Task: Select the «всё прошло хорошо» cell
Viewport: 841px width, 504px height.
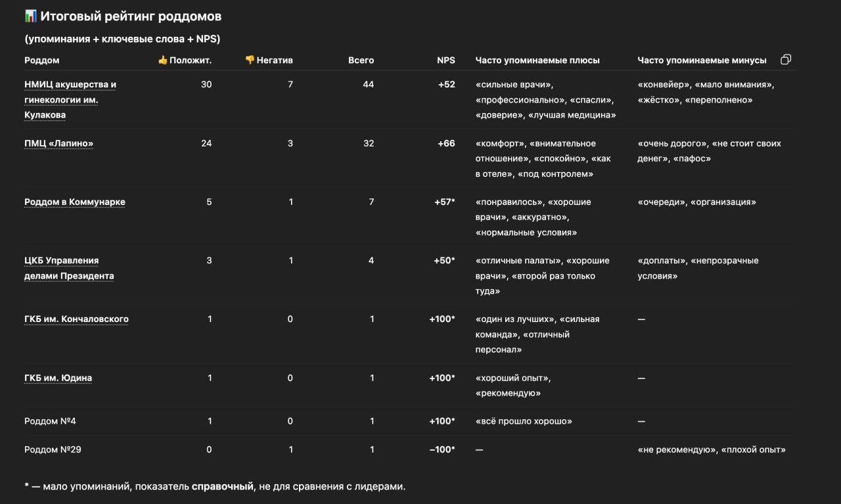Action: click(x=524, y=421)
